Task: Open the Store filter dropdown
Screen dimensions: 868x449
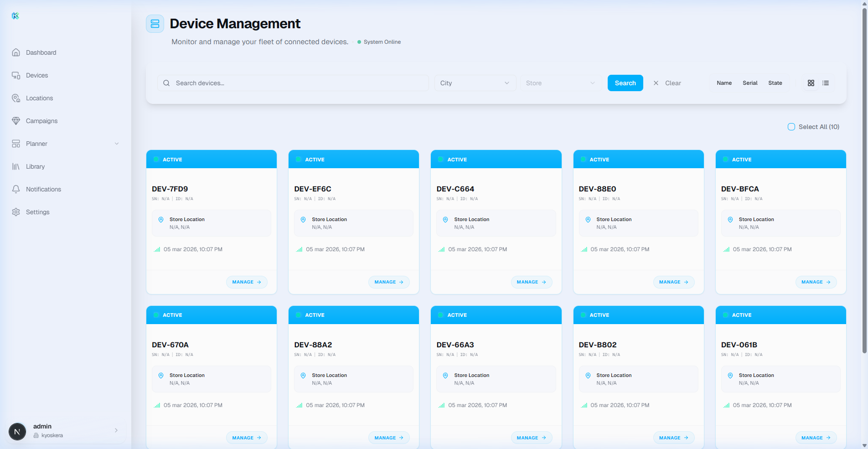Action: click(560, 83)
